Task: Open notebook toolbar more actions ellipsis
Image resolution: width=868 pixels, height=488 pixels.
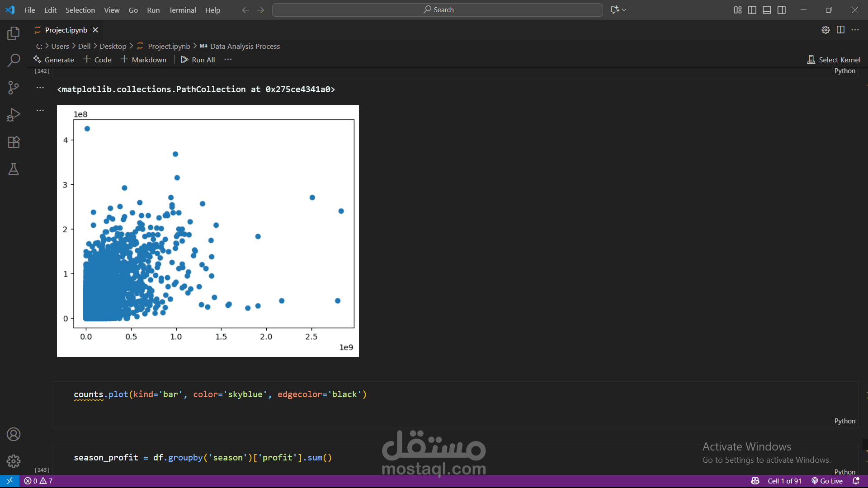Action: coord(228,60)
